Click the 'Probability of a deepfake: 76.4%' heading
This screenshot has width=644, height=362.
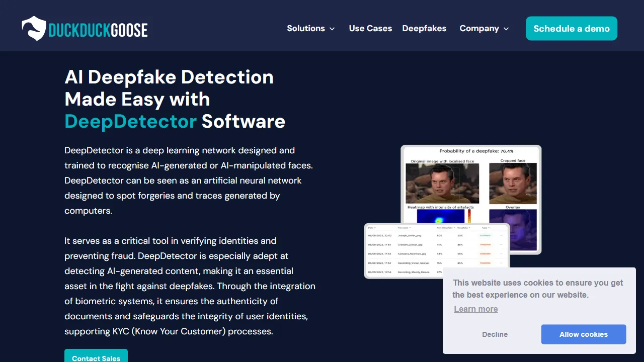click(x=476, y=151)
